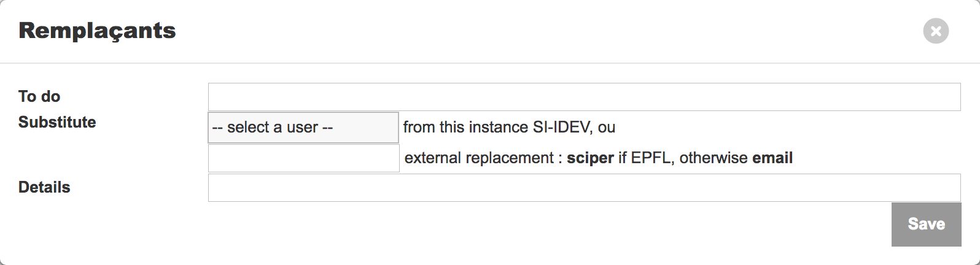Click the word "otherwise" in the hint

[714, 158]
